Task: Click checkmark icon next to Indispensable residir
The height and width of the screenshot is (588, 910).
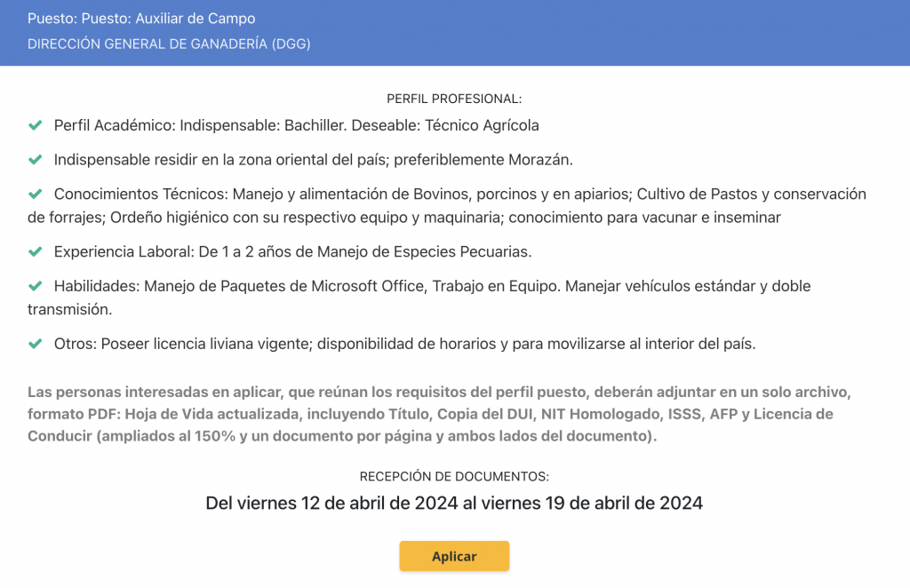Action: (36, 160)
